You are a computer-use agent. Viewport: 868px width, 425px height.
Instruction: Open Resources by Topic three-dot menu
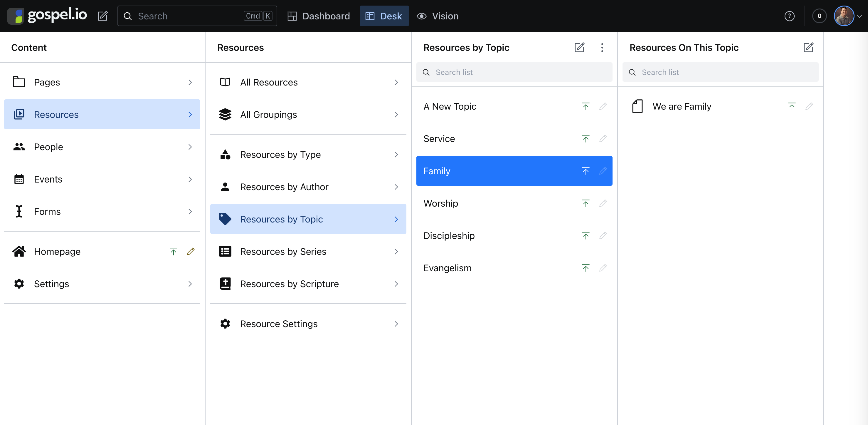pyautogui.click(x=602, y=47)
